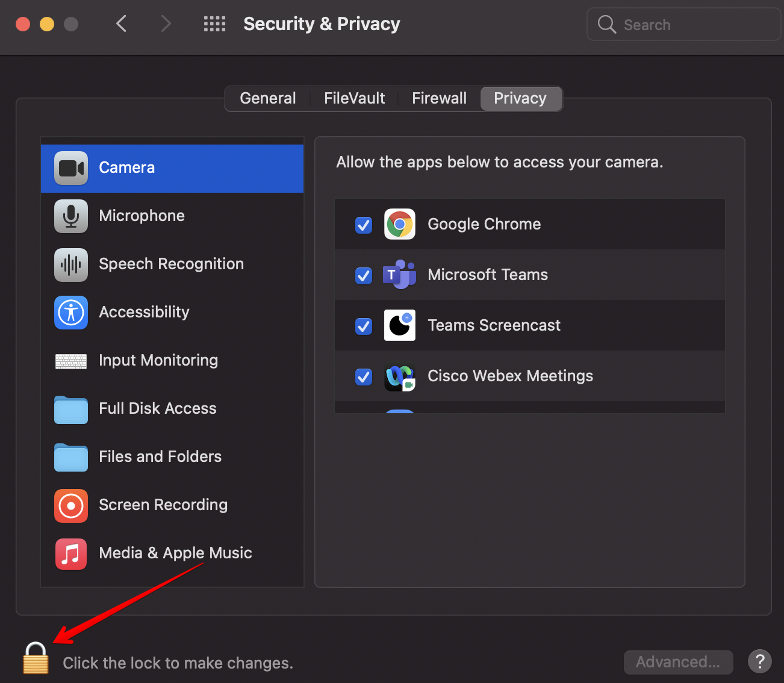
Task: Toggle Cisco Webex Meetings checkbox
Action: point(364,376)
